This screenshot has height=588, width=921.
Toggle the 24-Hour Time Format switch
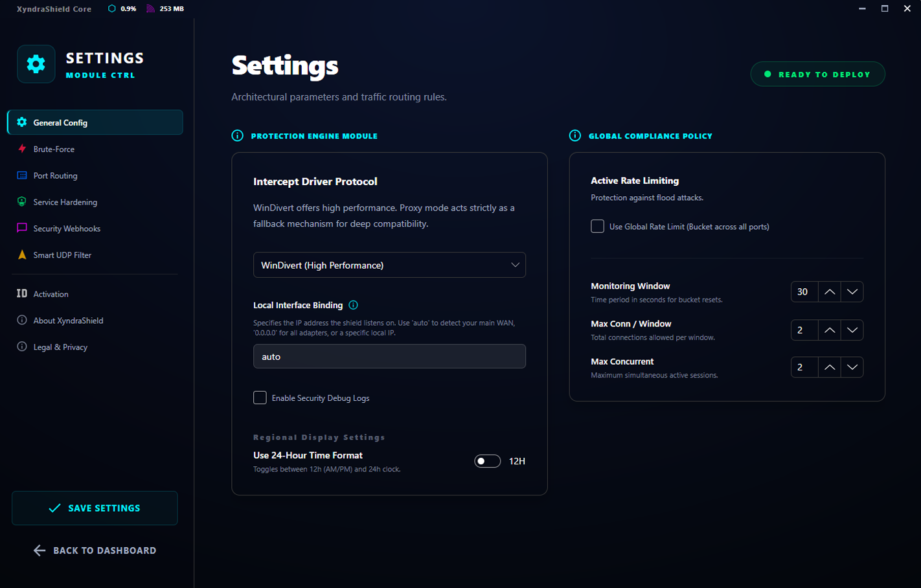[x=488, y=461]
